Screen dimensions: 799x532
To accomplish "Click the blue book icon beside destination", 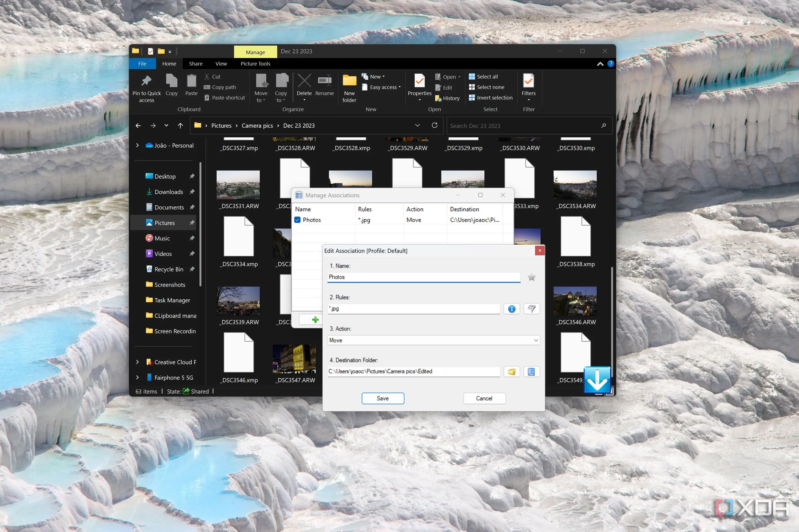I will 531,371.
